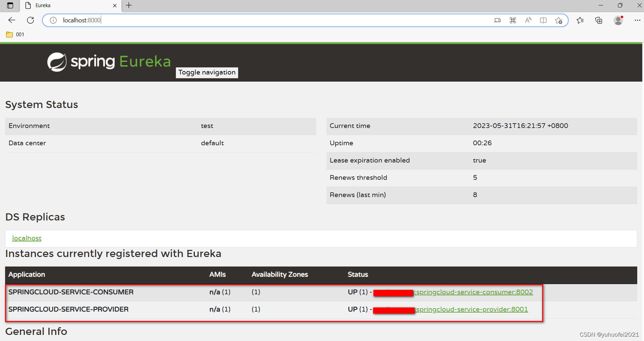This screenshot has width=644, height=341.
Task: Click the Environment value test
Action: pyautogui.click(x=207, y=126)
